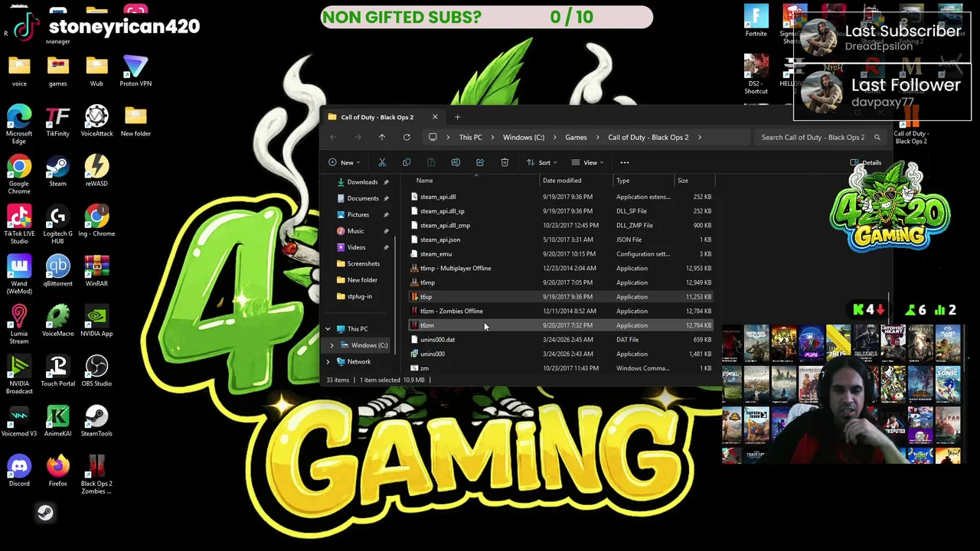The height and width of the screenshot is (551, 980).
Task: Toggle the Details pane button
Action: pyautogui.click(x=866, y=162)
